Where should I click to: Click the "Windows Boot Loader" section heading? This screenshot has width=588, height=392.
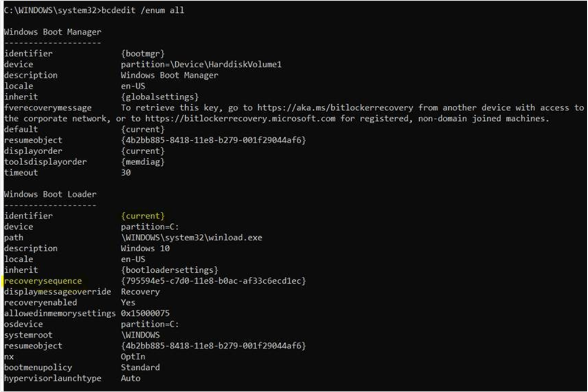(x=50, y=194)
